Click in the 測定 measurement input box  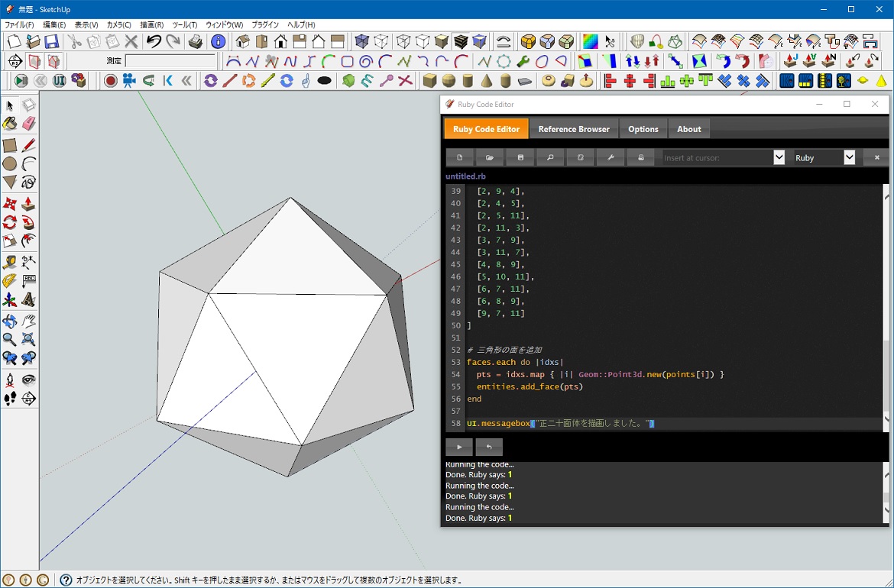(x=170, y=61)
